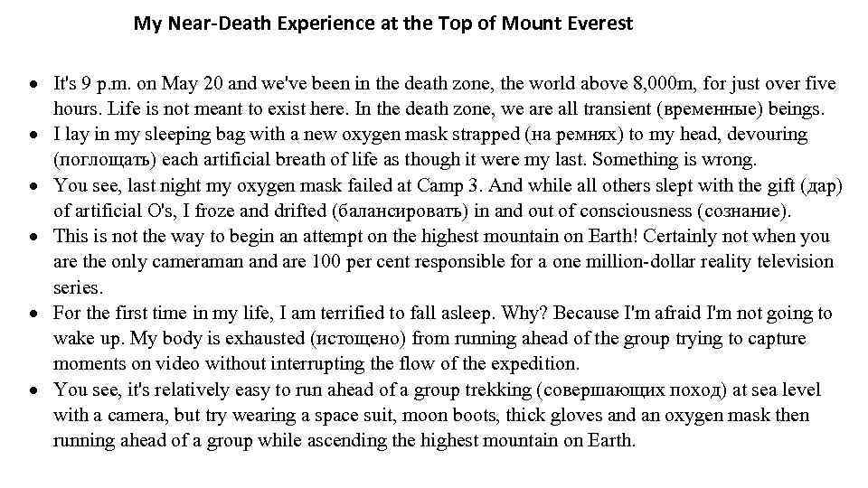Click the words "Camp 3" in the text
Image resolution: width=868 pixels, height=488 pixels.
click(x=444, y=186)
